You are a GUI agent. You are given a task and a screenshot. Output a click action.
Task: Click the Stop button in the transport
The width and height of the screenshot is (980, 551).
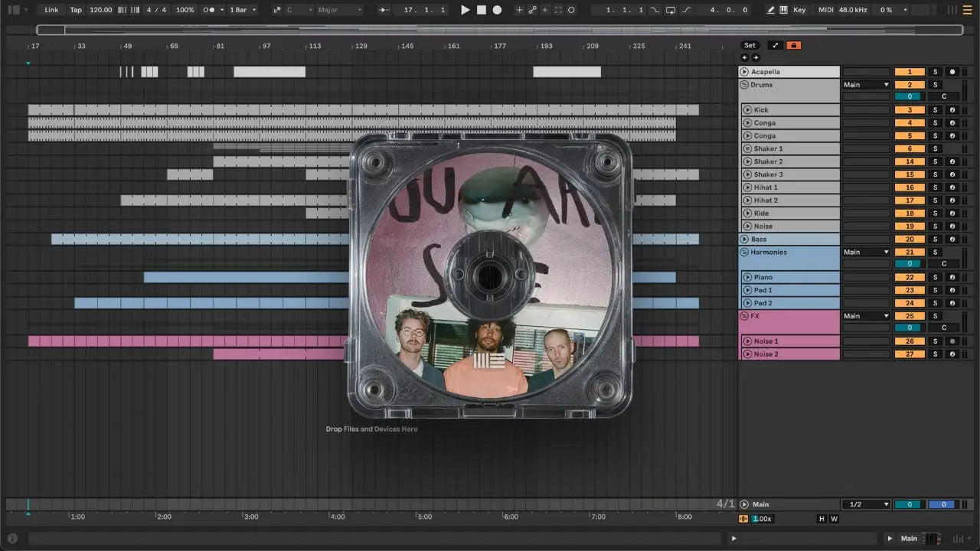coord(481,10)
